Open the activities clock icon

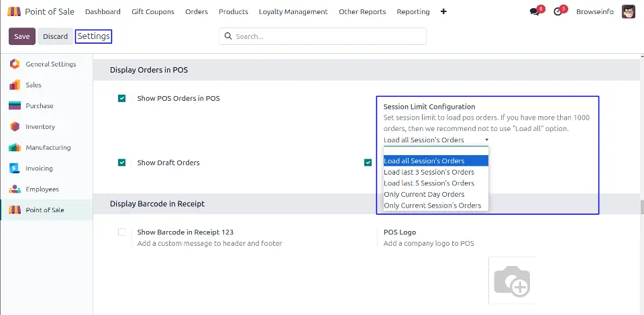(x=557, y=12)
